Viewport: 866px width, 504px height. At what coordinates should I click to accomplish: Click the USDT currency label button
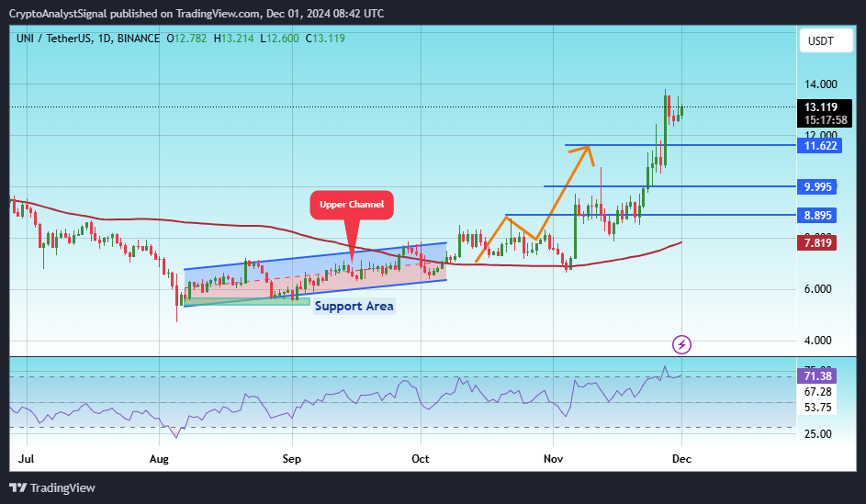pyautogui.click(x=826, y=40)
